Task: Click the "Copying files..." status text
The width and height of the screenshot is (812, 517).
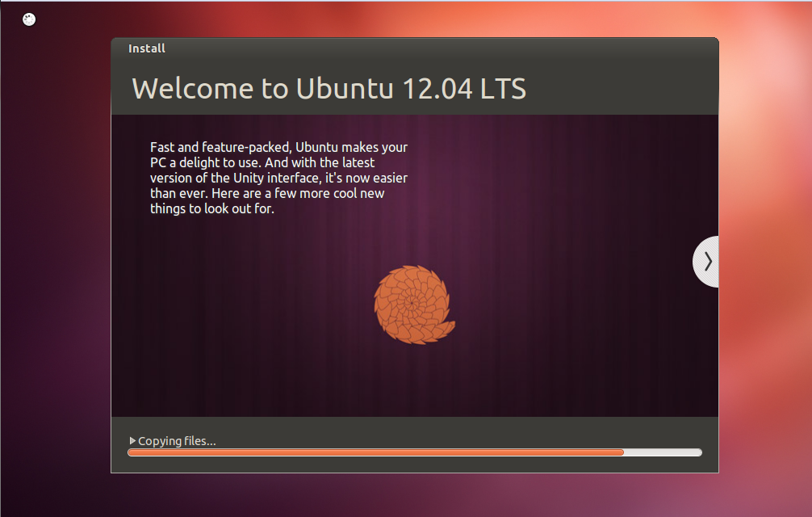Action: tap(177, 441)
